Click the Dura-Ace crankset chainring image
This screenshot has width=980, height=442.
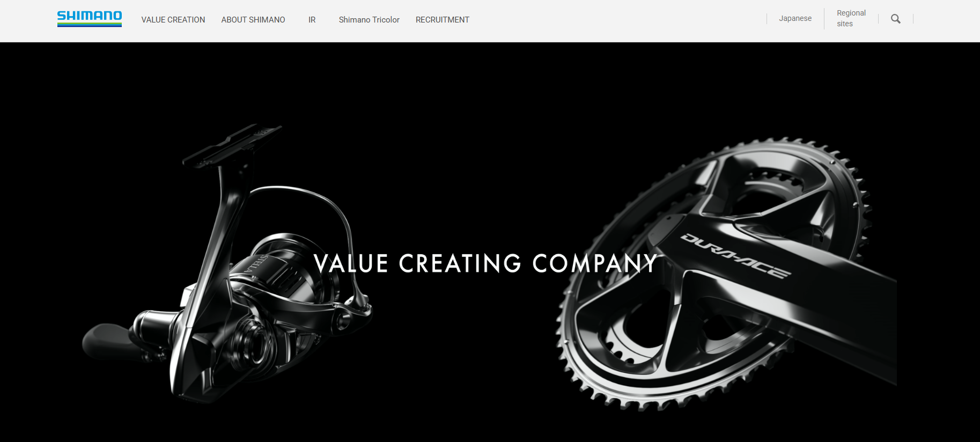pos(724,274)
